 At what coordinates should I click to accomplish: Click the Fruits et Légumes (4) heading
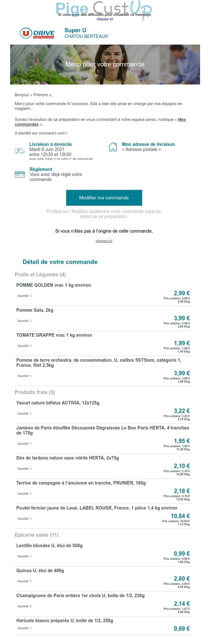[40, 275]
